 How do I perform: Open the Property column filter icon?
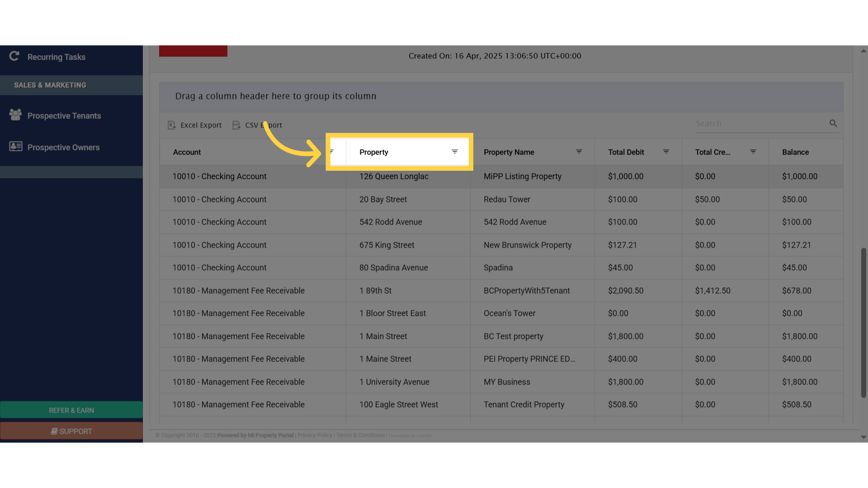click(454, 152)
